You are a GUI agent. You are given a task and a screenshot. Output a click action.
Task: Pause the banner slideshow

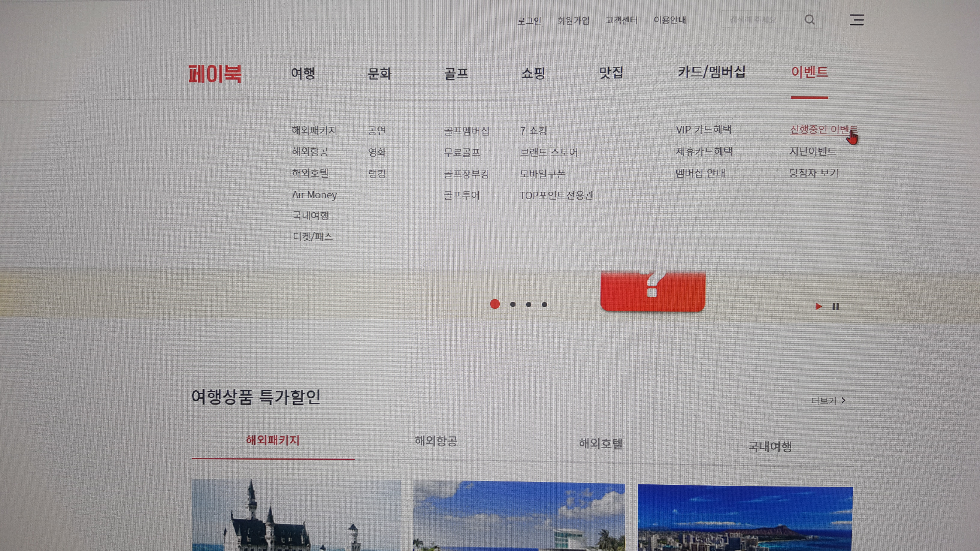coord(836,306)
